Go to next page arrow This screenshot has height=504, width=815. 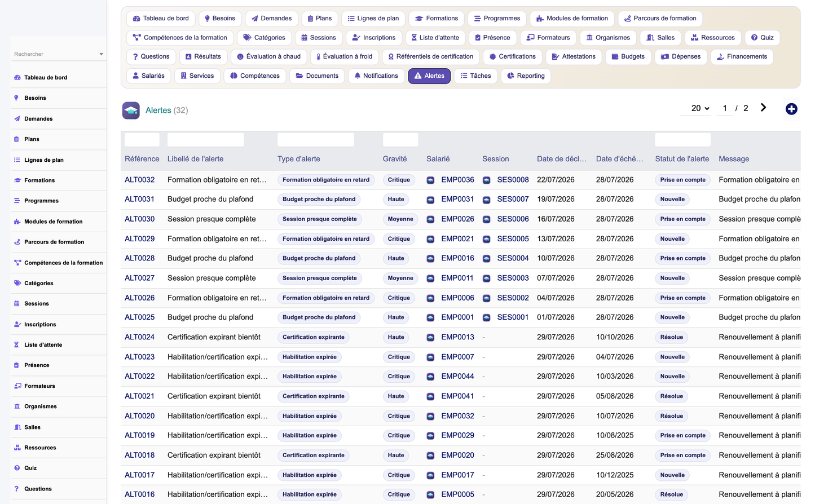point(763,108)
